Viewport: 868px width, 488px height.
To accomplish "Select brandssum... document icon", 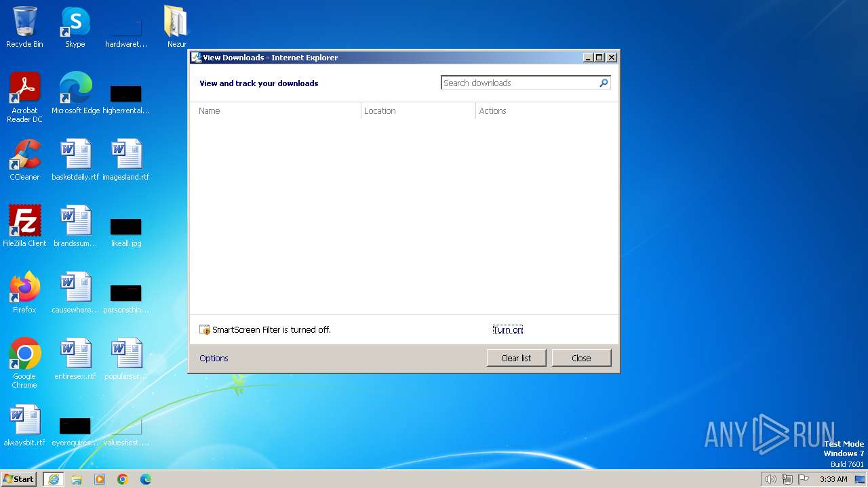I will pos(75,226).
